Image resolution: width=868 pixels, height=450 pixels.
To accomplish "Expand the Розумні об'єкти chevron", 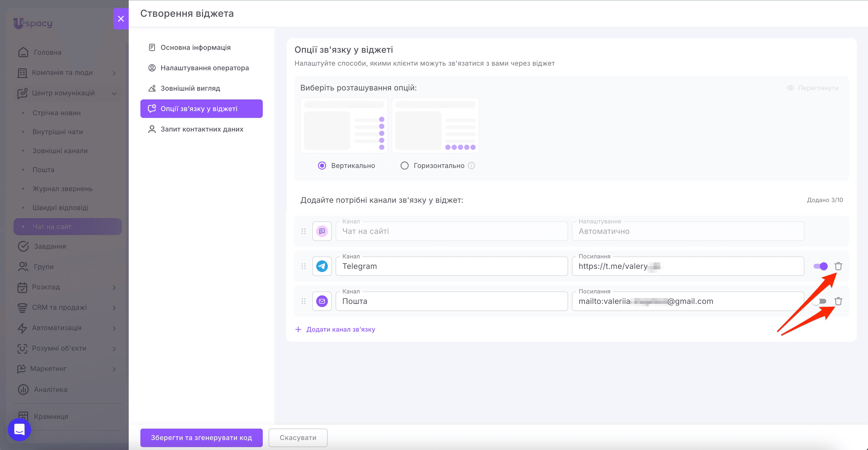I will coord(114,348).
